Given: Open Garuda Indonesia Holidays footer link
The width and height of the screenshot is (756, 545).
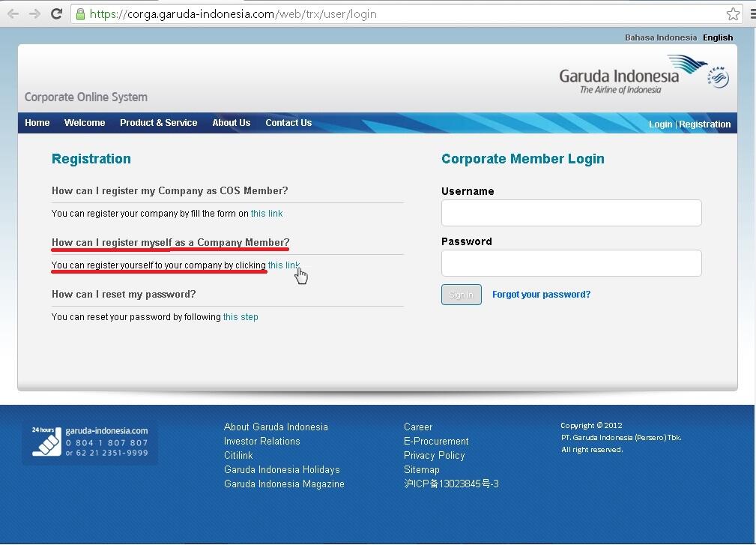Looking at the screenshot, I should (282, 470).
